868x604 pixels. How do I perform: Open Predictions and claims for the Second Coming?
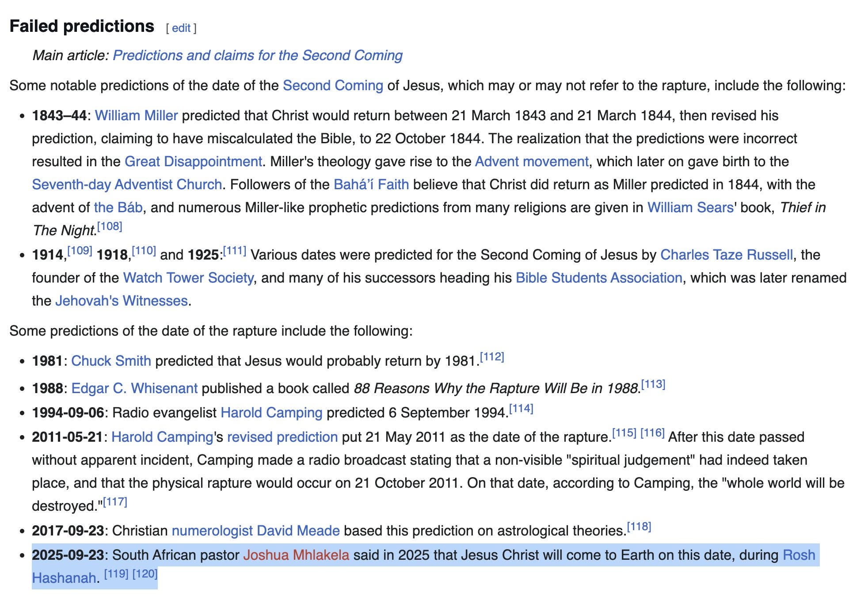click(257, 56)
